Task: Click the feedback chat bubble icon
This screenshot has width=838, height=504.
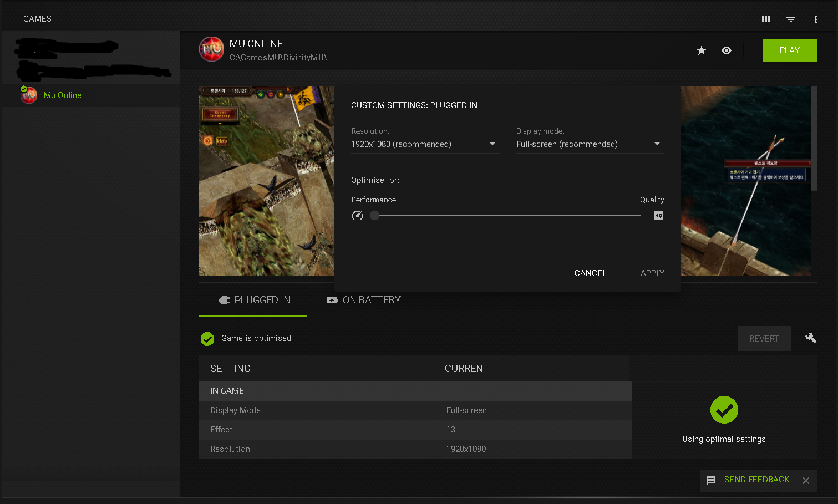Action: pos(711,481)
